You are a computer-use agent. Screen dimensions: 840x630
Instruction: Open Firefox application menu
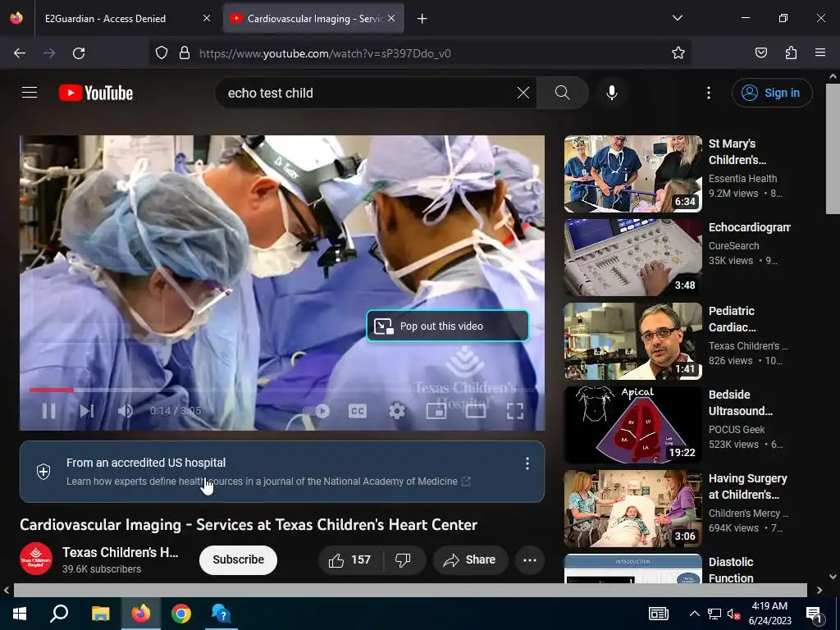pyautogui.click(x=820, y=53)
